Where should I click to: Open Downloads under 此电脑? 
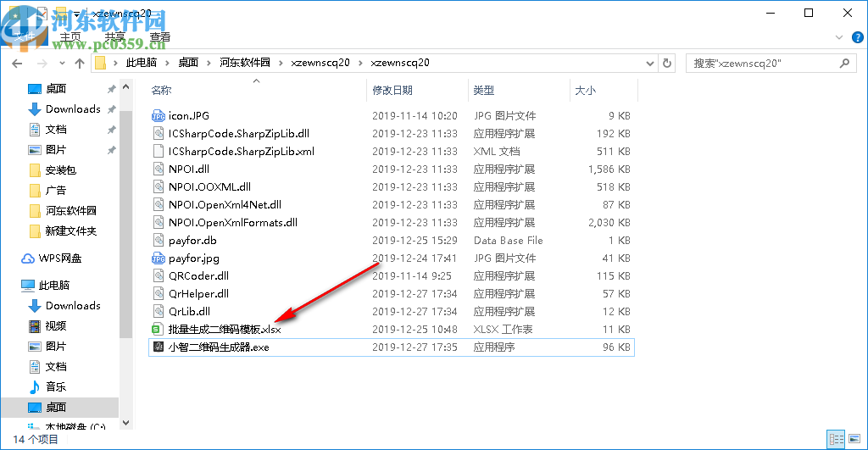pos(64,306)
